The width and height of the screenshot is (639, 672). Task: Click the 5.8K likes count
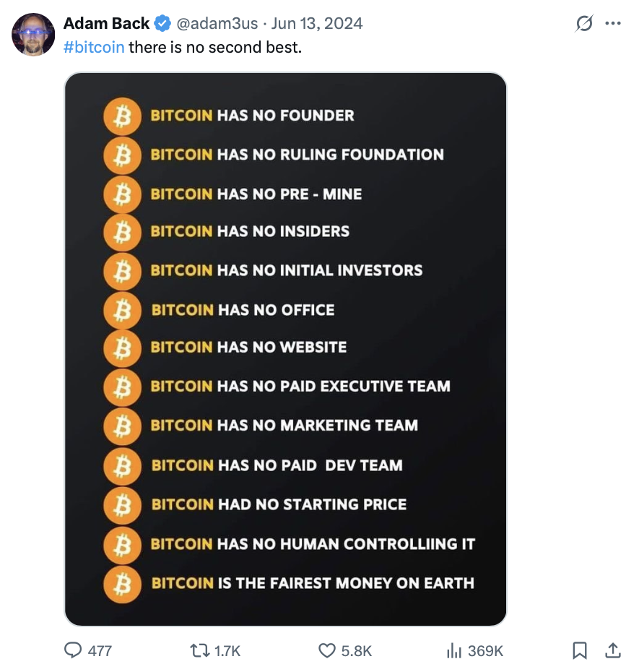(x=356, y=650)
